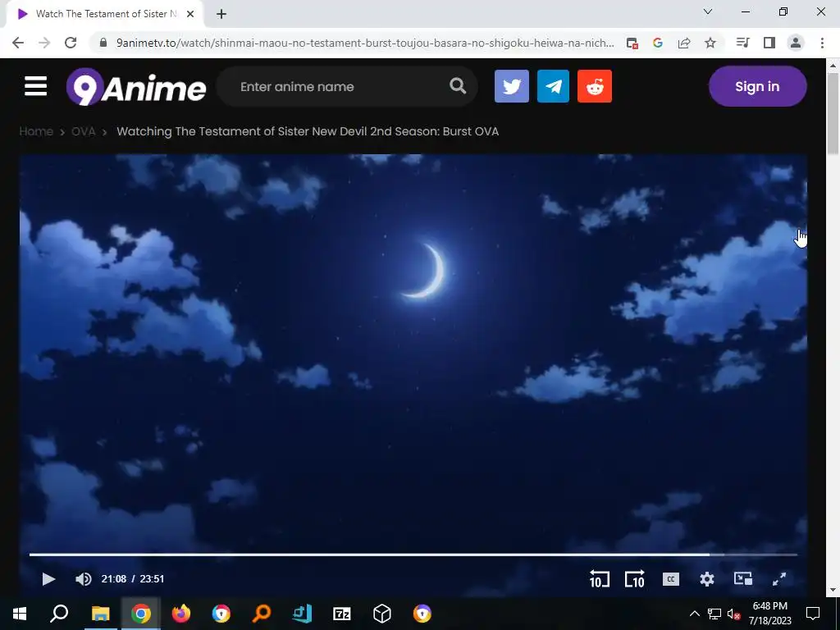The width and height of the screenshot is (840, 630).
Task: Open Firefox from the taskbar
Action: [181, 614]
